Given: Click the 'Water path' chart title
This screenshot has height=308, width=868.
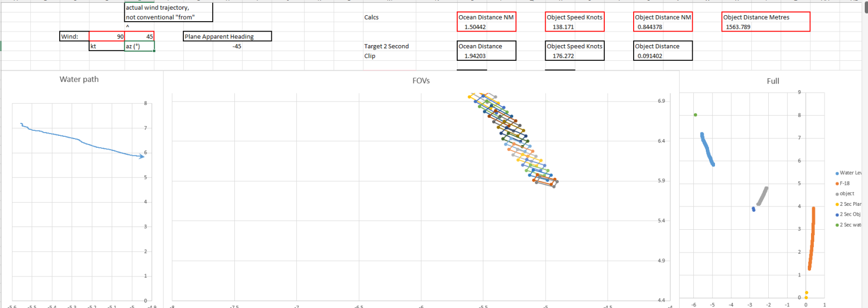Looking at the screenshot, I should (79, 79).
